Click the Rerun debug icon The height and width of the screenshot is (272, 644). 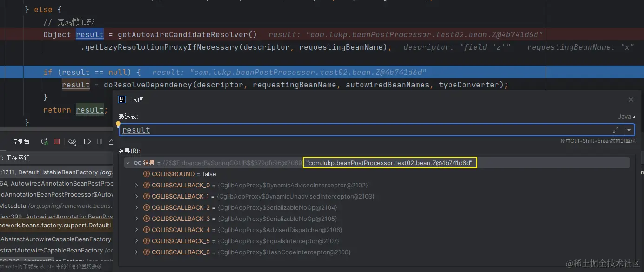[45, 141]
